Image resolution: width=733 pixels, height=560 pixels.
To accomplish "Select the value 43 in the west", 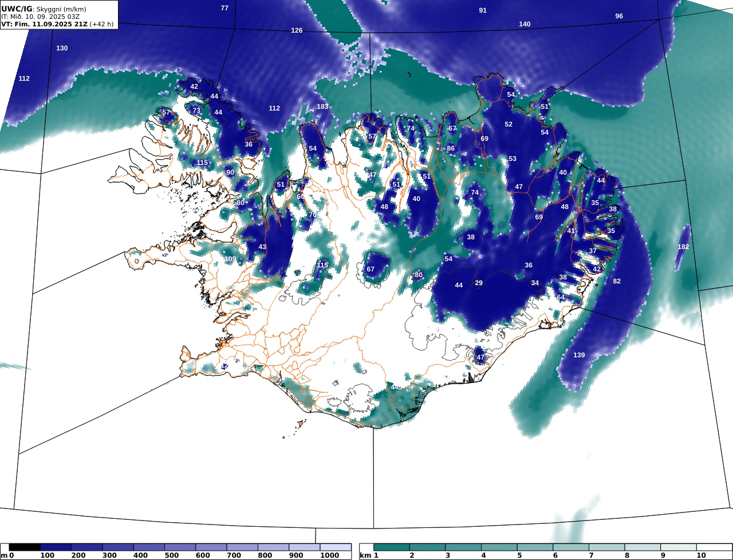I will [262, 247].
